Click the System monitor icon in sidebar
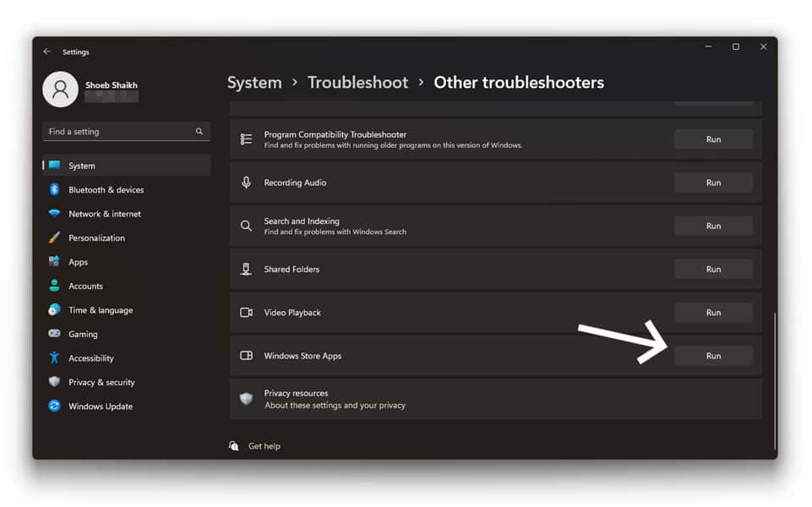Image resolution: width=812 pixels, height=507 pixels. point(54,166)
